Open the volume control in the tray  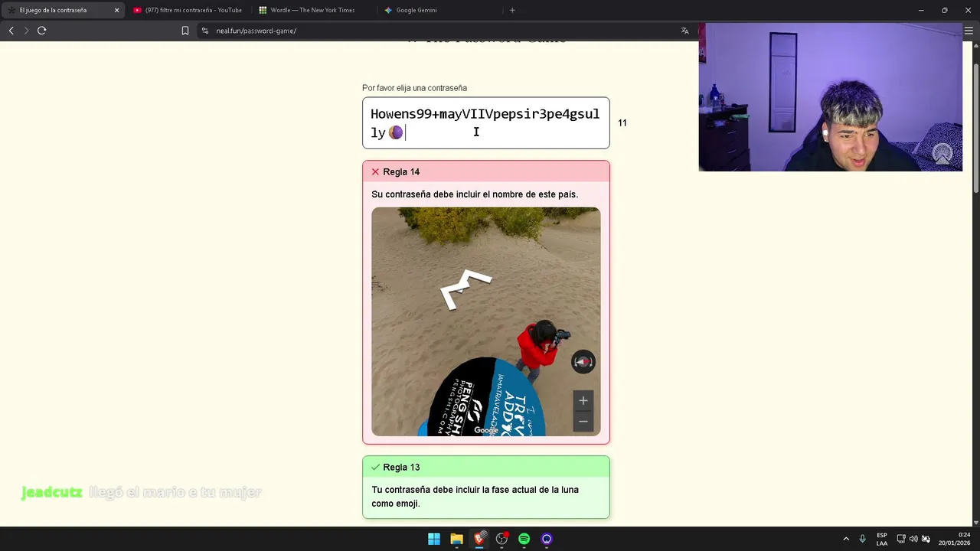[x=913, y=539]
